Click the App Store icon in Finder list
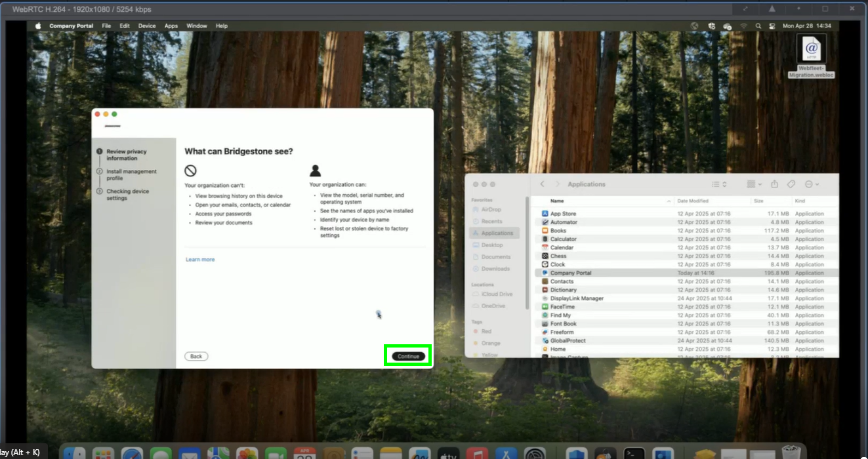This screenshot has height=459, width=868. click(x=545, y=214)
